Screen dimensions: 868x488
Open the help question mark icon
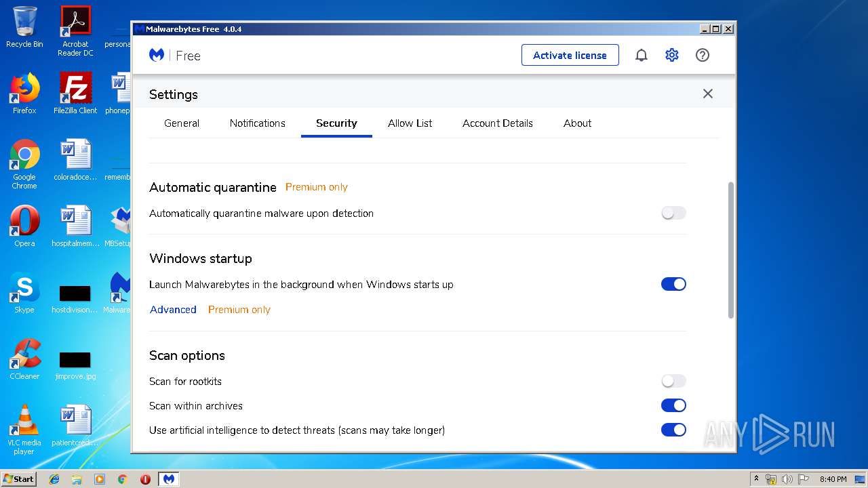(x=703, y=56)
